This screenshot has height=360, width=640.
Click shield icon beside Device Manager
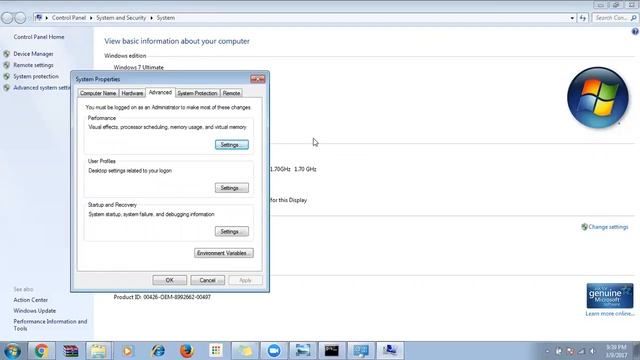6,54
